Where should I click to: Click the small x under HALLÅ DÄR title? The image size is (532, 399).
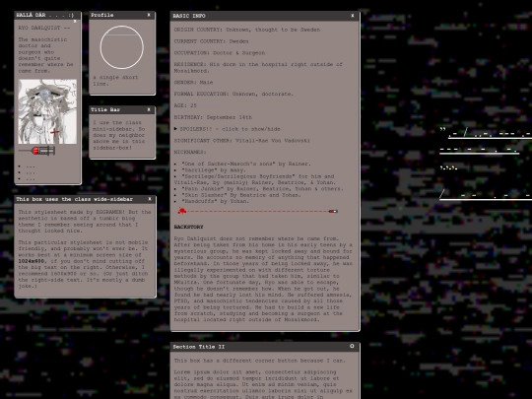tap(75, 21)
